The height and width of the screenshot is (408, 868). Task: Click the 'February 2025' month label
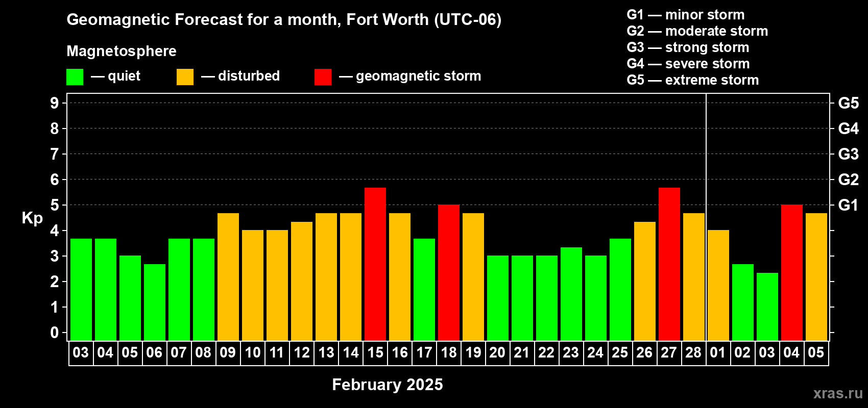click(x=388, y=385)
